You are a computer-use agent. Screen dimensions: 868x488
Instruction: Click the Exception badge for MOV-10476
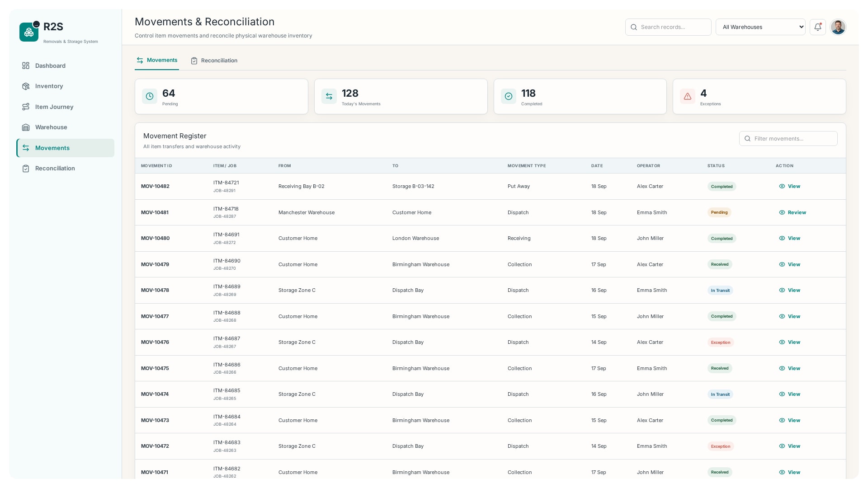pos(720,342)
